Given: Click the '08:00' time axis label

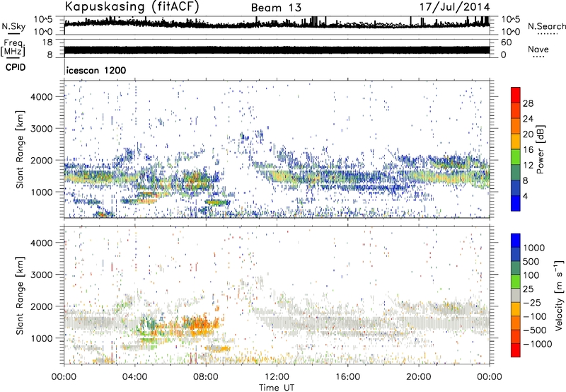Looking at the screenshot, I should click(206, 377).
